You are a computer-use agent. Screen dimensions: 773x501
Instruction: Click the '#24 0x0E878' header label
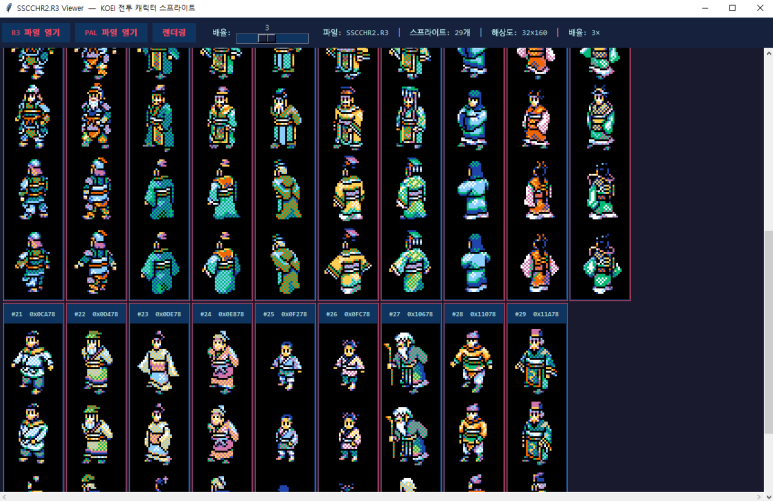pyautogui.click(x=222, y=314)
